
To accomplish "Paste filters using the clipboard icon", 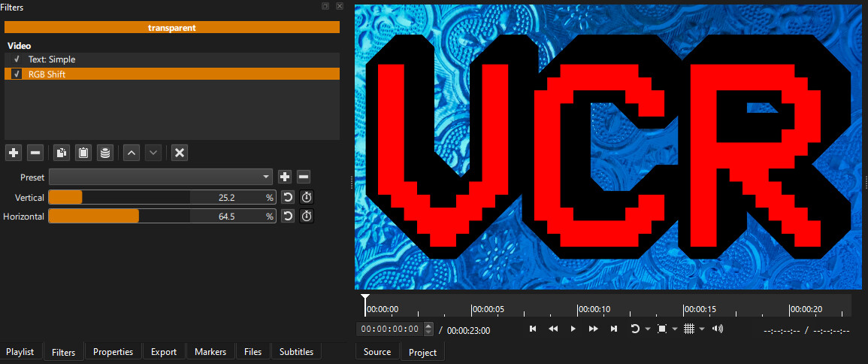I will point(83,153).
